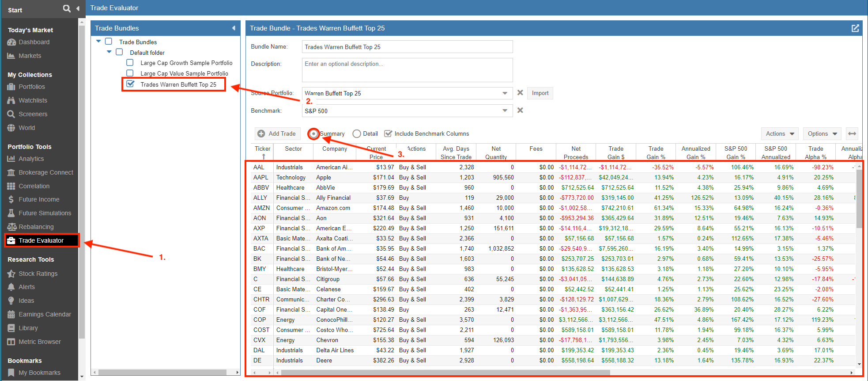Check Large Cap Growth Sample Portfolio

pyautogui.click(x=130, y=63)
